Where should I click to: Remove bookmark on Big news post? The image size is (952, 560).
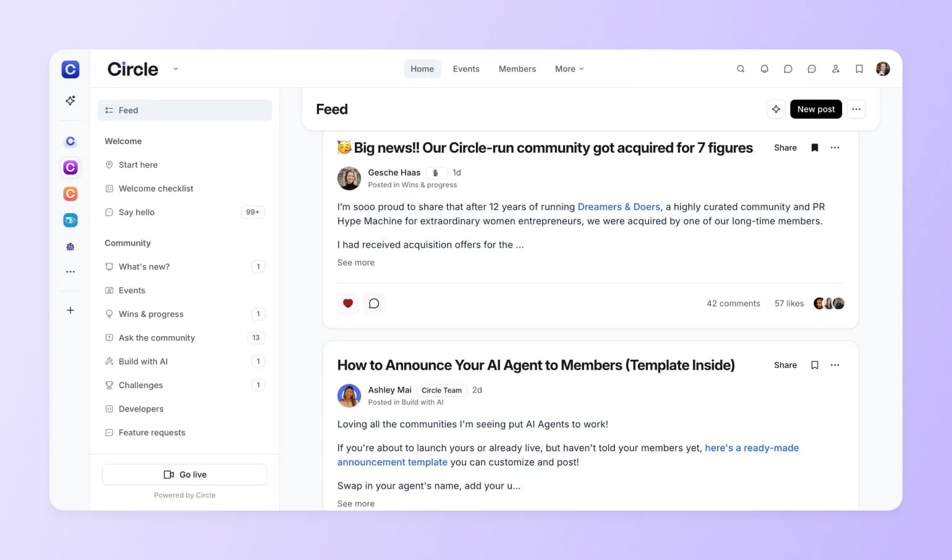click(815, 148)
